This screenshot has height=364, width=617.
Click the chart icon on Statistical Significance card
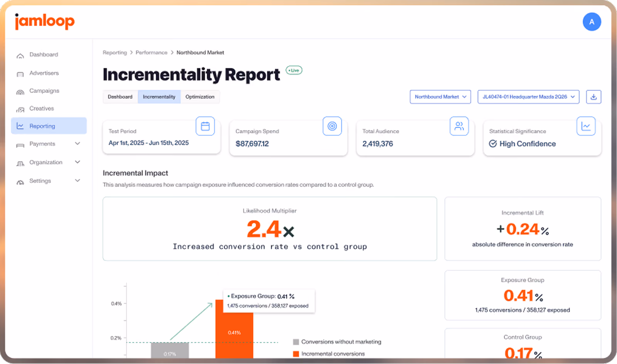pos(586,126)
